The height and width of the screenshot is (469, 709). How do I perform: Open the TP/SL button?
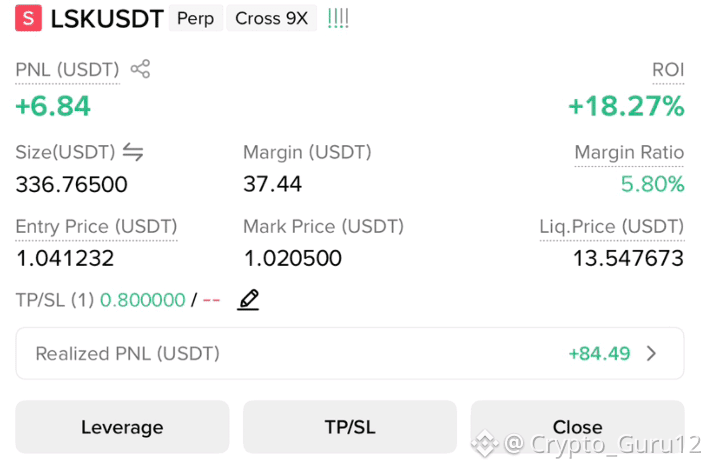(x=350, y=426)
